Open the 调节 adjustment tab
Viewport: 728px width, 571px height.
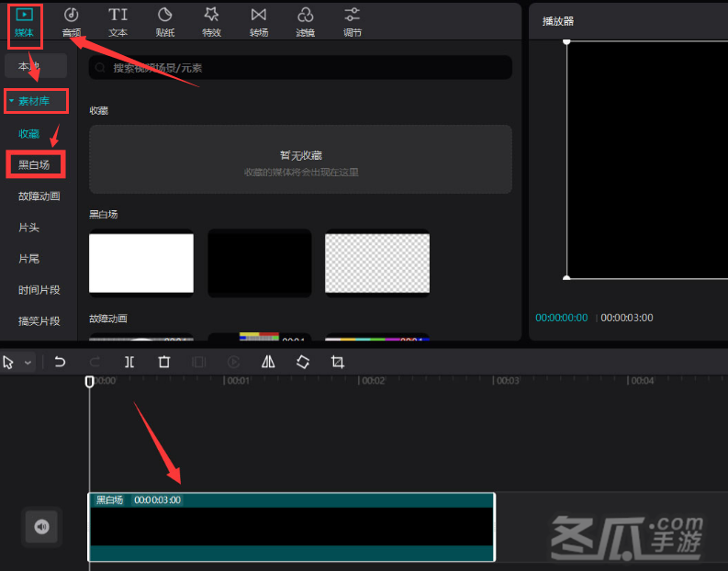pyautogui.click(x=353, y=22)
